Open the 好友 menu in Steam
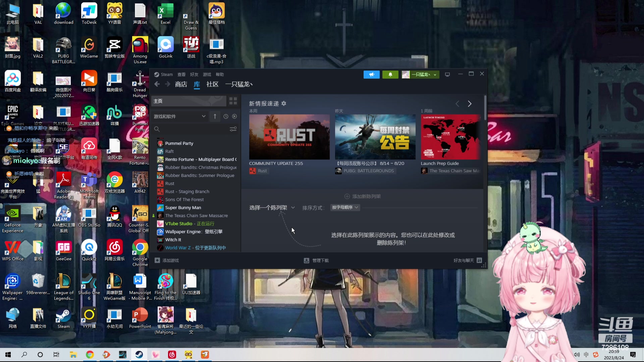This screenshot has height=362, width=644. click(x=194, y=74)
